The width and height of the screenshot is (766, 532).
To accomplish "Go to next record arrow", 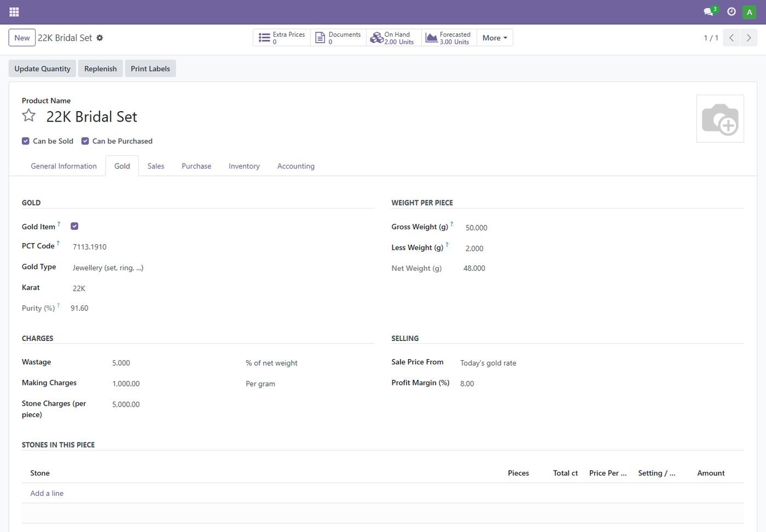I will click(748, 38).
